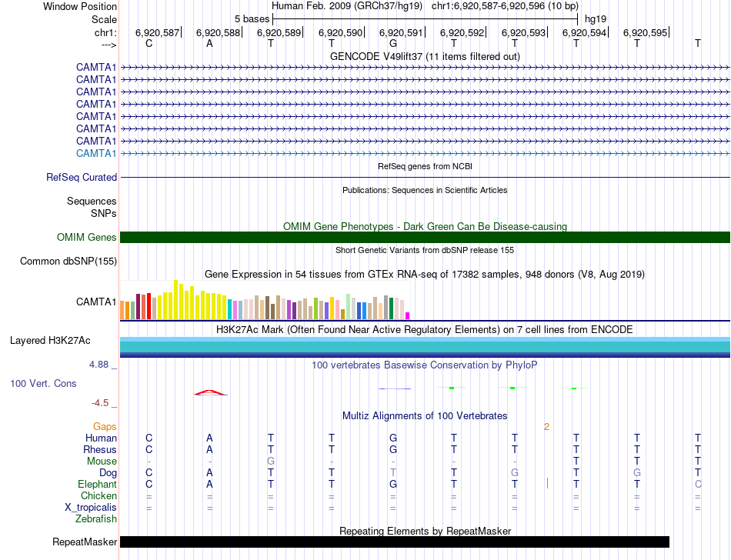731x560 pixels.
Task: Click the Human species label
Action: (x=101, y=438)
